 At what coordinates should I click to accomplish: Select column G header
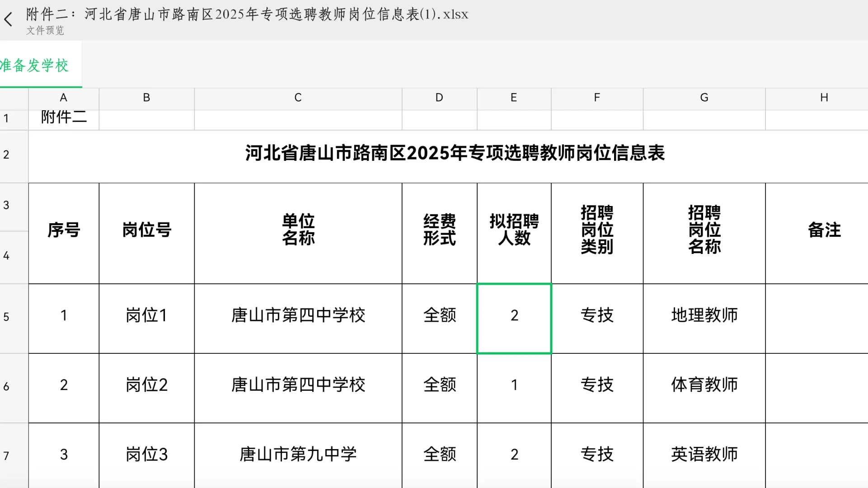(x=704, y=98)
